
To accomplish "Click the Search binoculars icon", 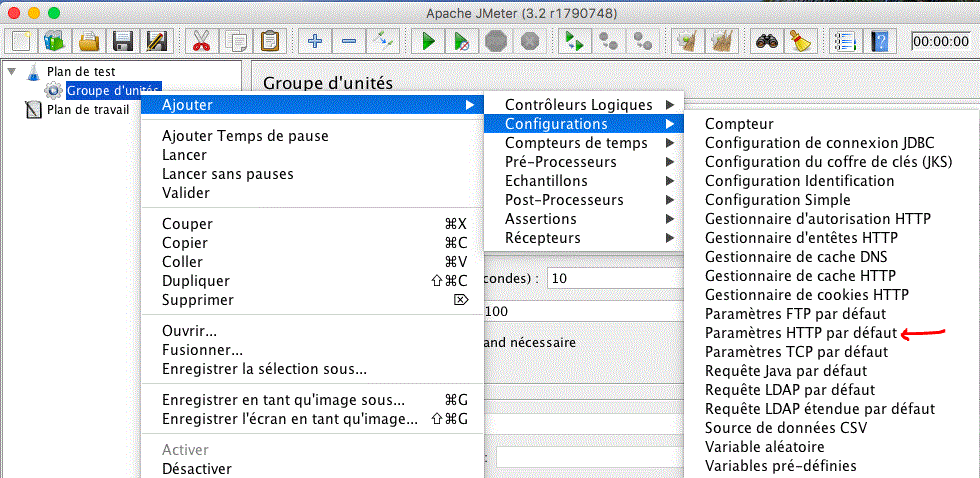I will pyautogui.click(x=766, y=42).
